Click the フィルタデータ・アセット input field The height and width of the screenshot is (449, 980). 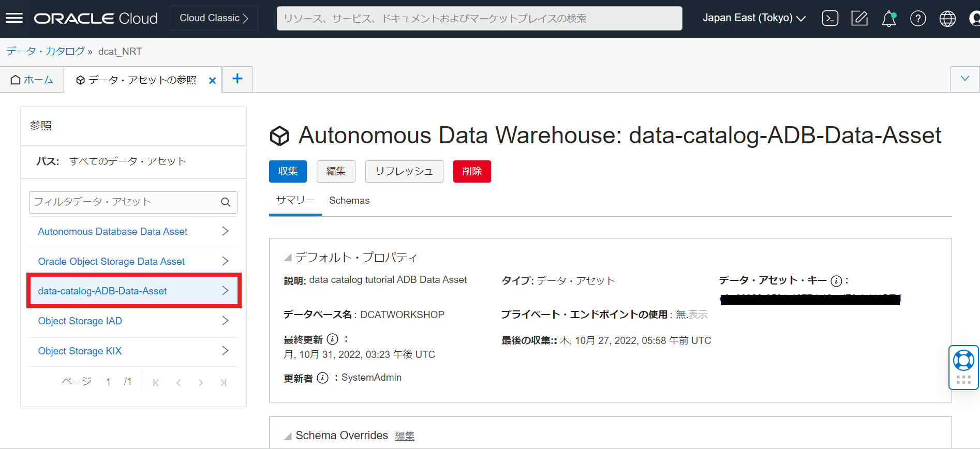[x=124, y=202]
